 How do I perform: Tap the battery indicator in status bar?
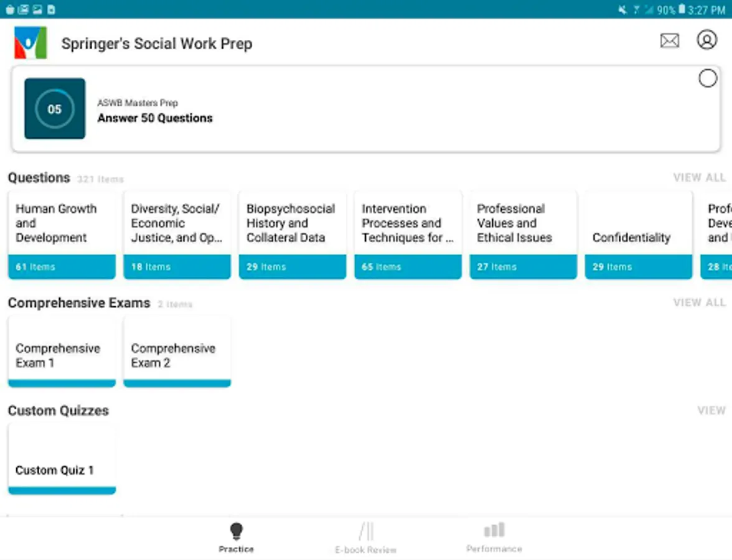(682, 9)
